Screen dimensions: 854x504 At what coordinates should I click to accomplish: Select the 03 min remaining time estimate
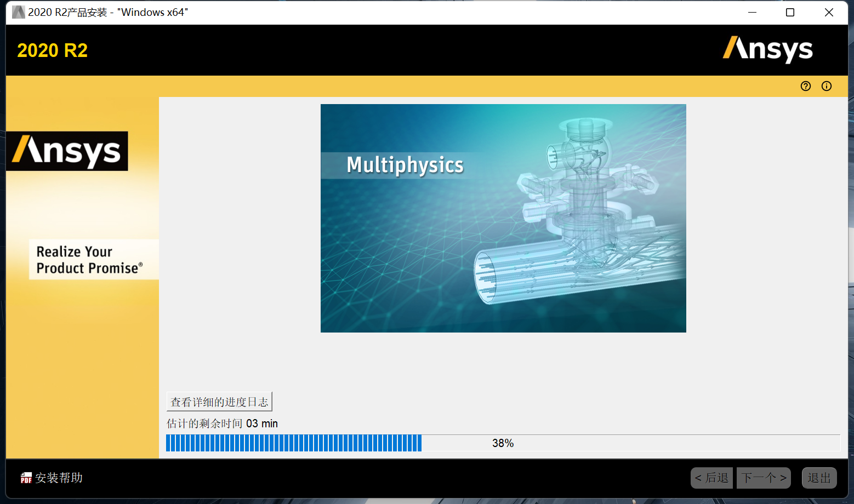click(x=261, y=423)
